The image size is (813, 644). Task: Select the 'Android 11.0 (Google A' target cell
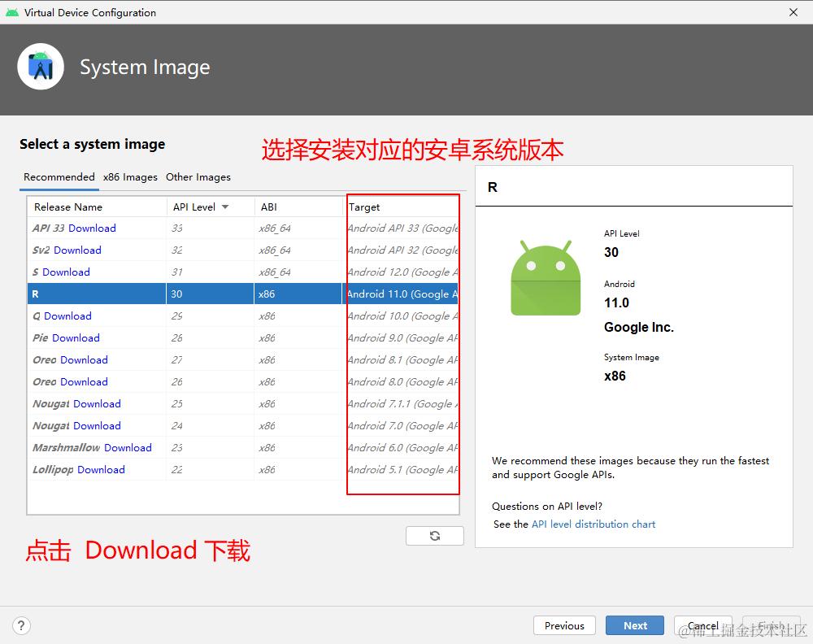(x=400, y=294)
